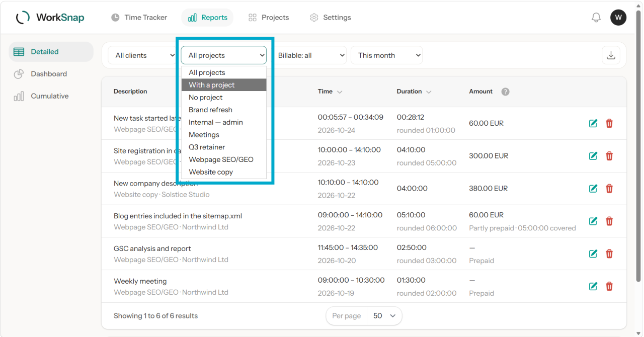Sort by the Time column
Screen dimensions: 644x337
[x=330, y=92]
